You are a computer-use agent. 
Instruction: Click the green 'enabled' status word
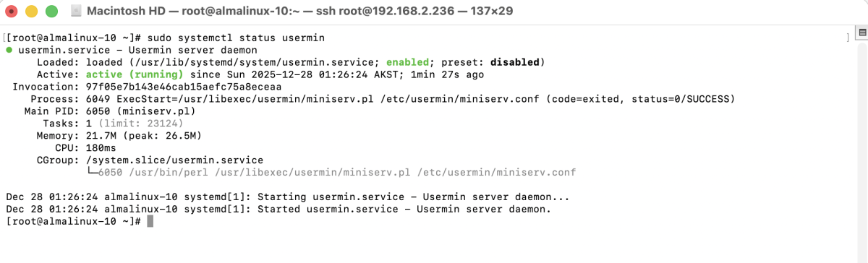407,61
